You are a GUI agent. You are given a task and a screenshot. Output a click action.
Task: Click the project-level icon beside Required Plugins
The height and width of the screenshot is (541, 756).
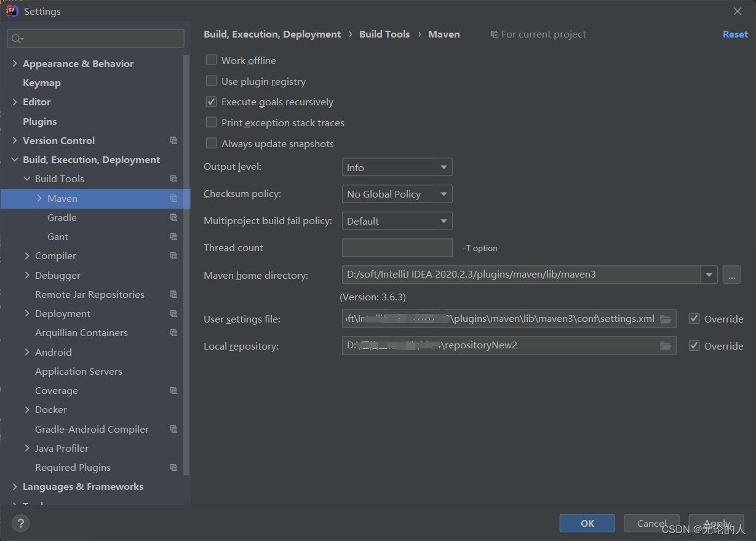pos(173,467)
